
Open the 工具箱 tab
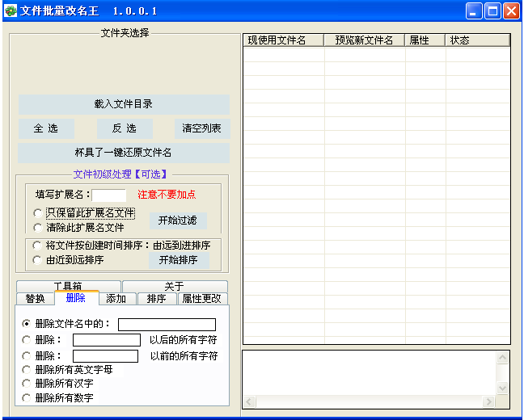click(68, 286)
